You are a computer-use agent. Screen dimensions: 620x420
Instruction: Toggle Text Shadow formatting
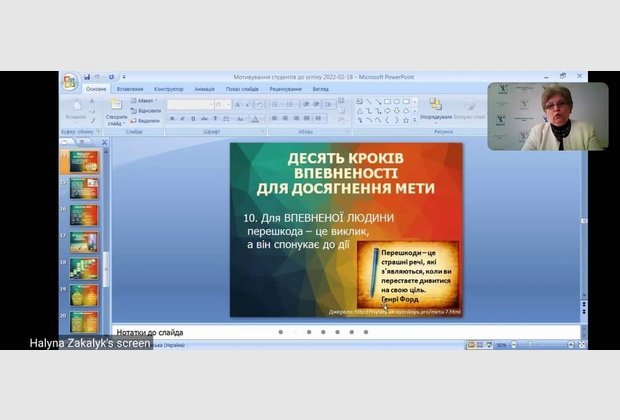[215, 119]
